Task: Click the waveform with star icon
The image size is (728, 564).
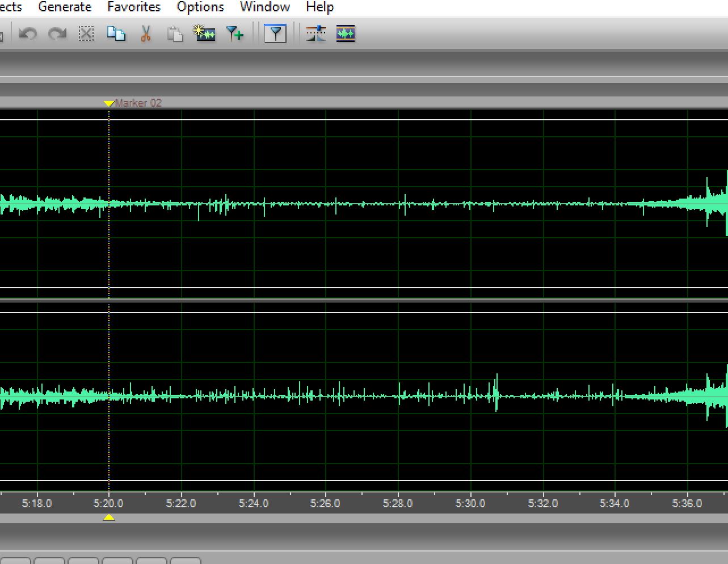Action: point(204,34)
